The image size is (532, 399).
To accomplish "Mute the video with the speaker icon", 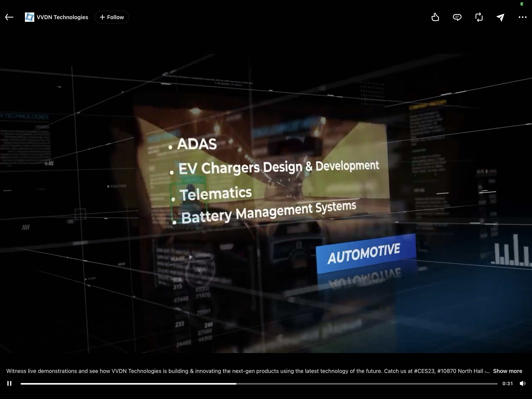I will pos(522,383).
